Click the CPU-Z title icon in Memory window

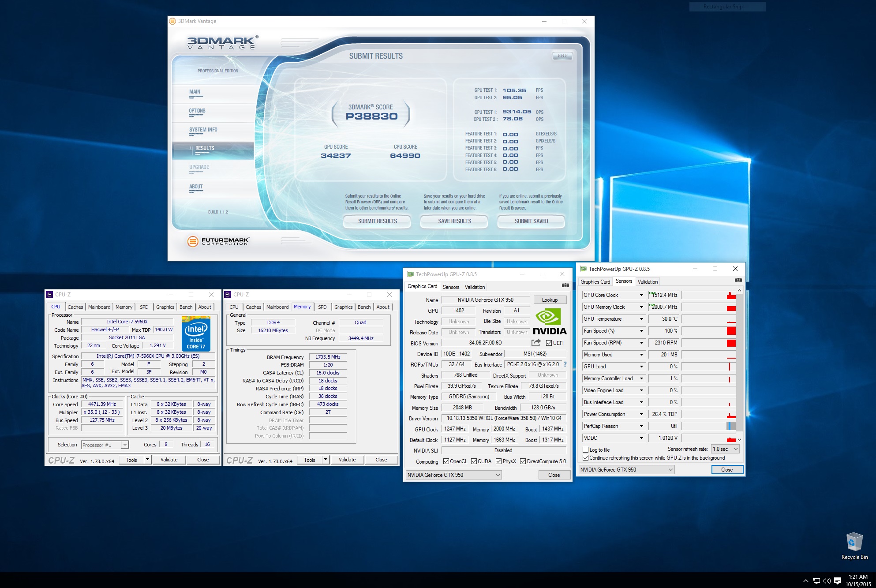tap(228, 294)
